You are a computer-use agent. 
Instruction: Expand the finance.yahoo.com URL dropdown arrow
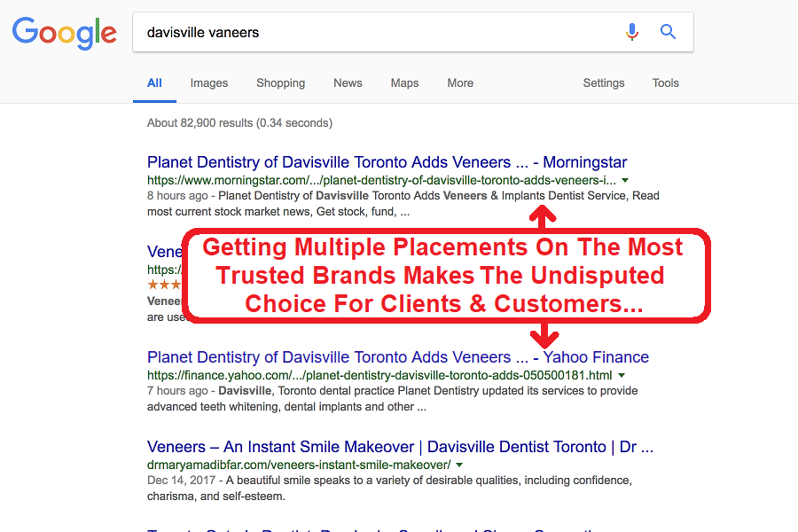(x=622, y=375)
